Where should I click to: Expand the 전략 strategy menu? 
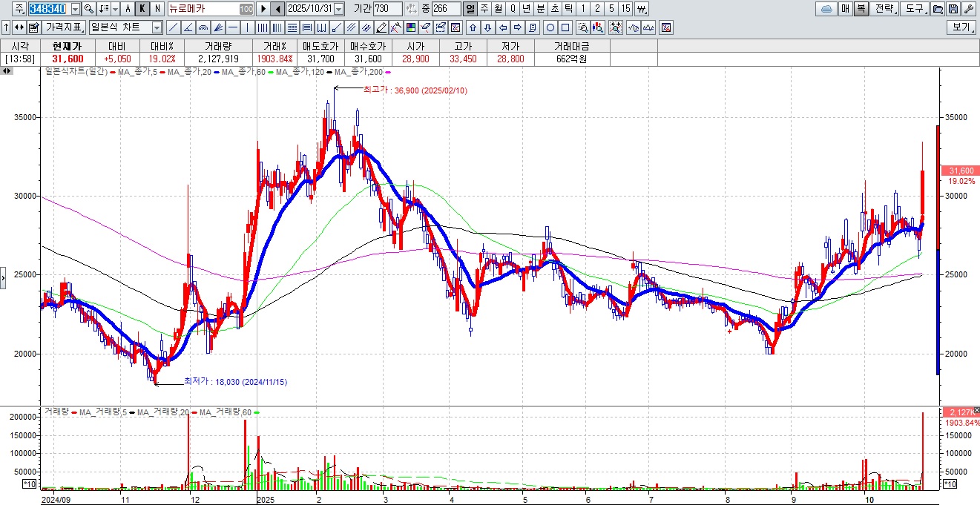coord(884,9)
